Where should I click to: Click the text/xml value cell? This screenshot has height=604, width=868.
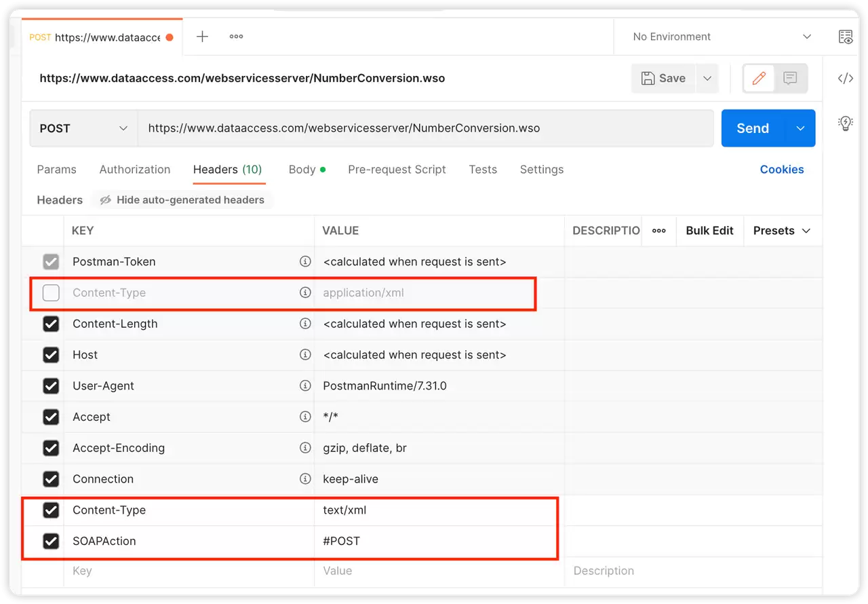(439, 510)
